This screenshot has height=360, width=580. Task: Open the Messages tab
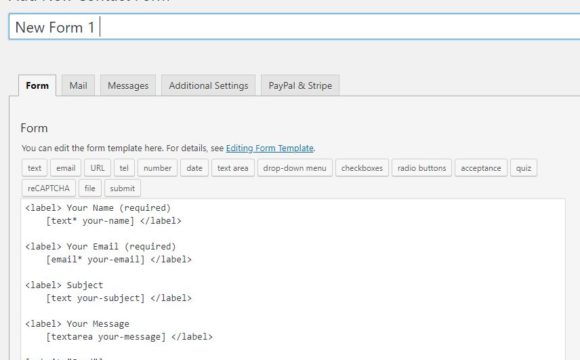[x=128, y=85]
